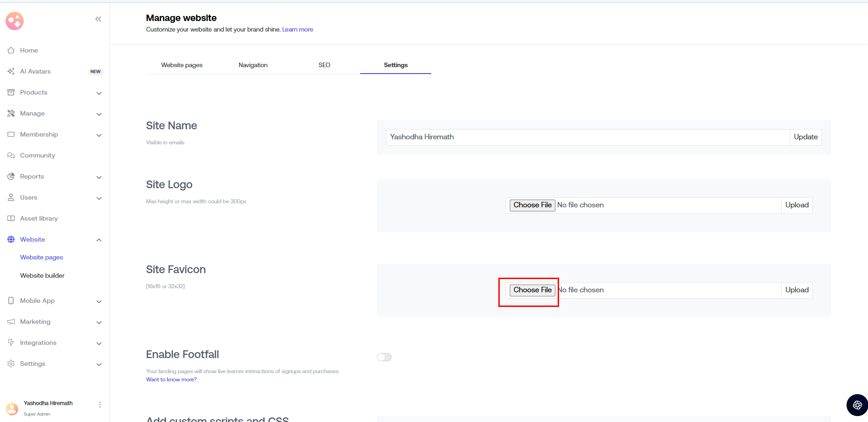Collapse the sidebar with double-chevron icon
868x422 pixels.
point(98,19)
